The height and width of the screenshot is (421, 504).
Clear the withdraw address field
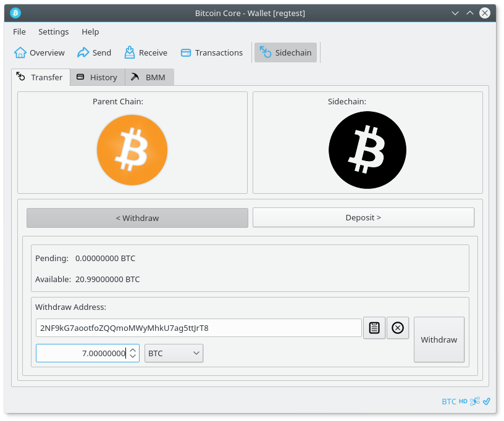tap(398, 328)
